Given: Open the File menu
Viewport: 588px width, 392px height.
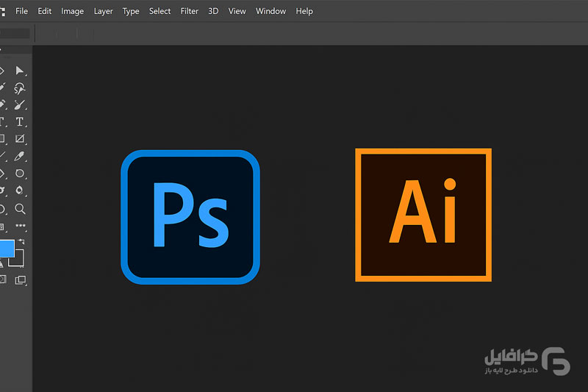Looking at the screenshot, I should [x=21, y=11].
